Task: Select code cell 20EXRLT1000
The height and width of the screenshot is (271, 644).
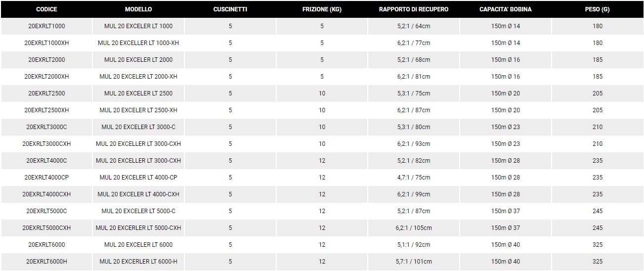Action: [x=46, y=26]
